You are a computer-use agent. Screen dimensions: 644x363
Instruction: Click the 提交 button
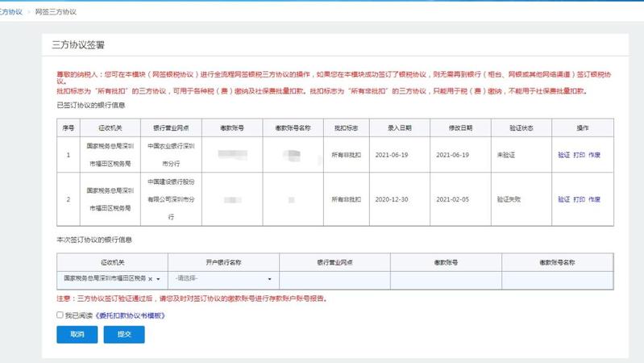(x=124, y=334)
